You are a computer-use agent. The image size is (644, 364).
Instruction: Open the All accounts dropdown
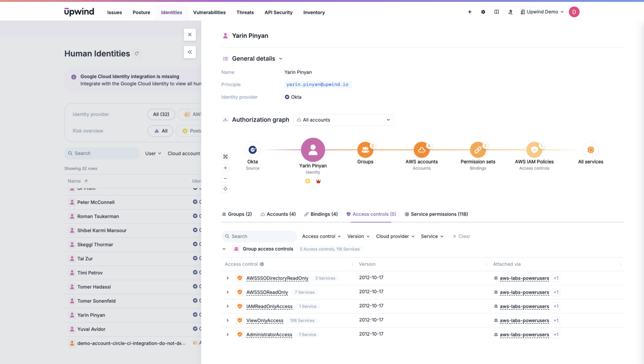coord(343,120)
